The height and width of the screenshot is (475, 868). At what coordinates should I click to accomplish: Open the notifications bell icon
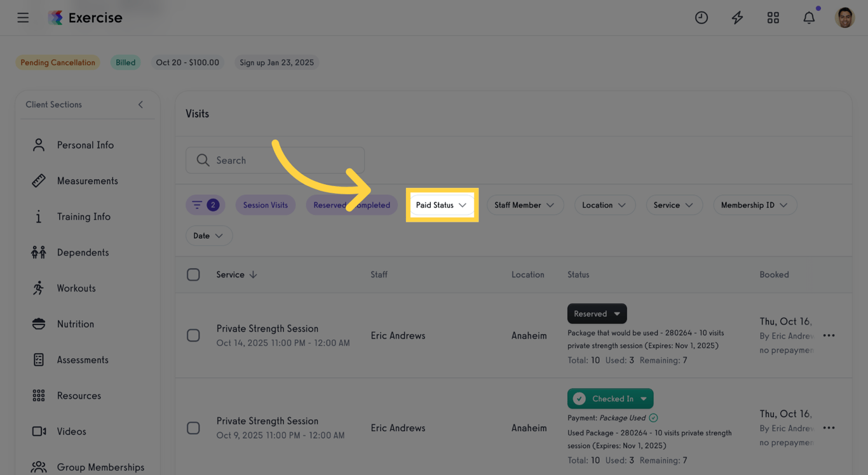coord(809,17)
